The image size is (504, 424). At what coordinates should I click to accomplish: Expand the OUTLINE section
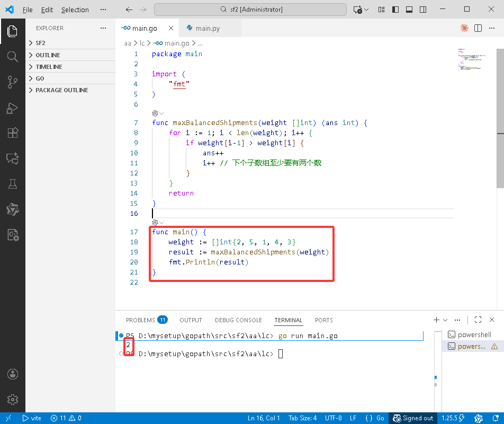click(70, 55)
